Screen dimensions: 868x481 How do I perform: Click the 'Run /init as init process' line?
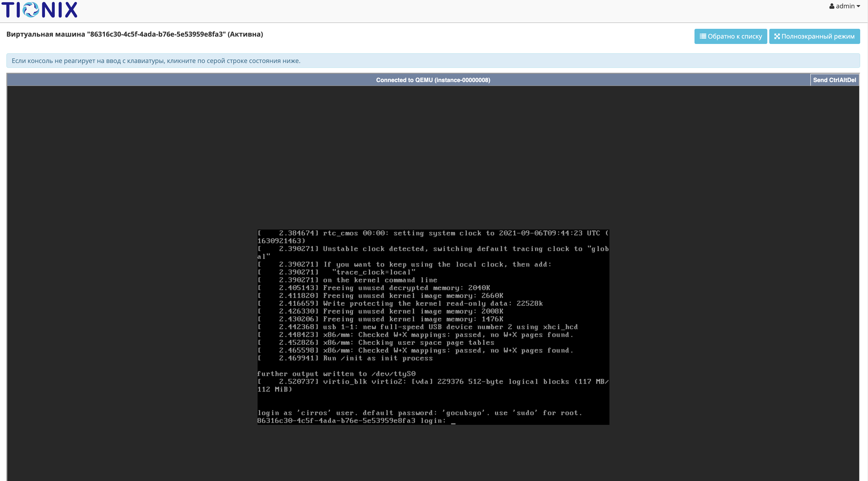click(x=345, y=358)
